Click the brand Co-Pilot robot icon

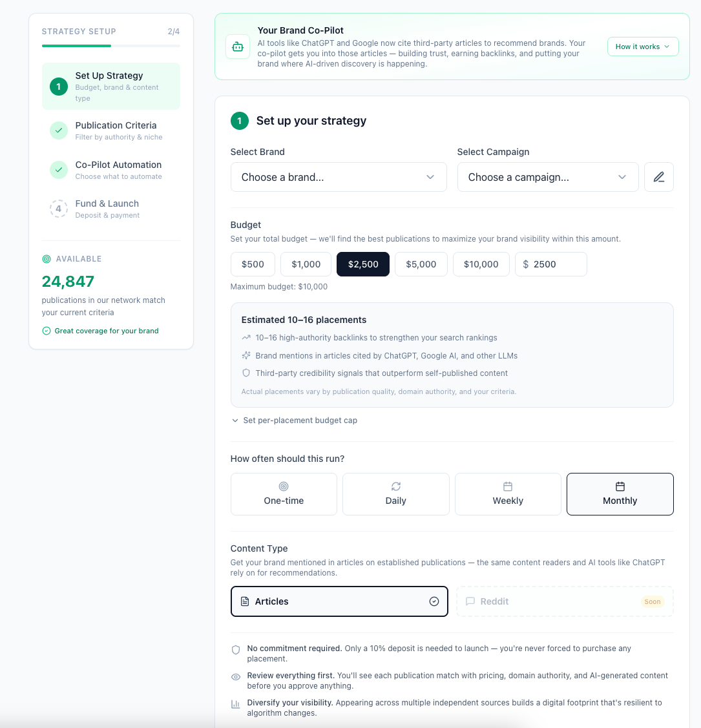[x=238, y=46]
